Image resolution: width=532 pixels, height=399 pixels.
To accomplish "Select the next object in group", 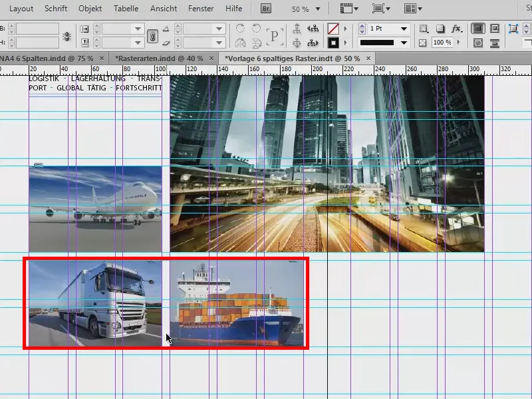I will (x=313, y=43).
